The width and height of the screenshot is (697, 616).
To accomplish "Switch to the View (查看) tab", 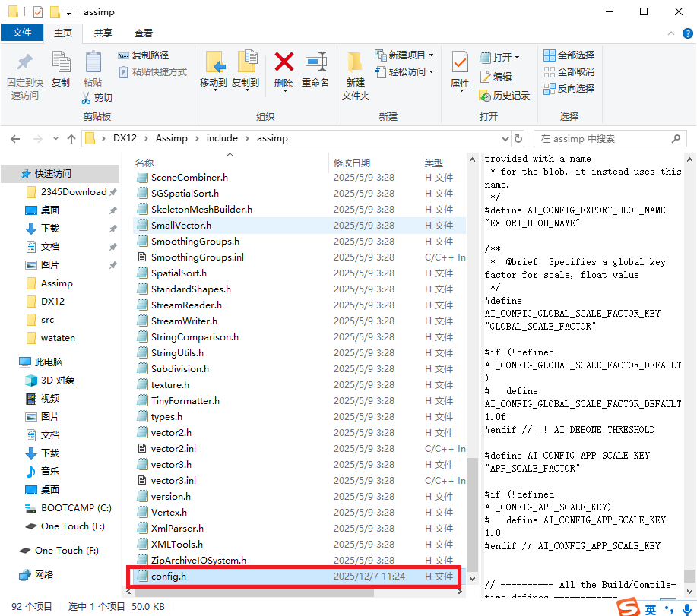I will (144, 33).
